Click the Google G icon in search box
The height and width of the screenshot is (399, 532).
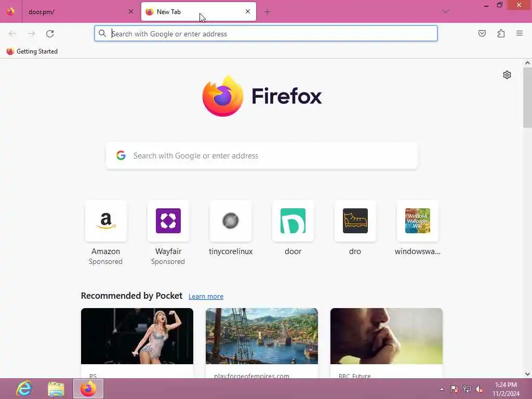tap(121, 155)
